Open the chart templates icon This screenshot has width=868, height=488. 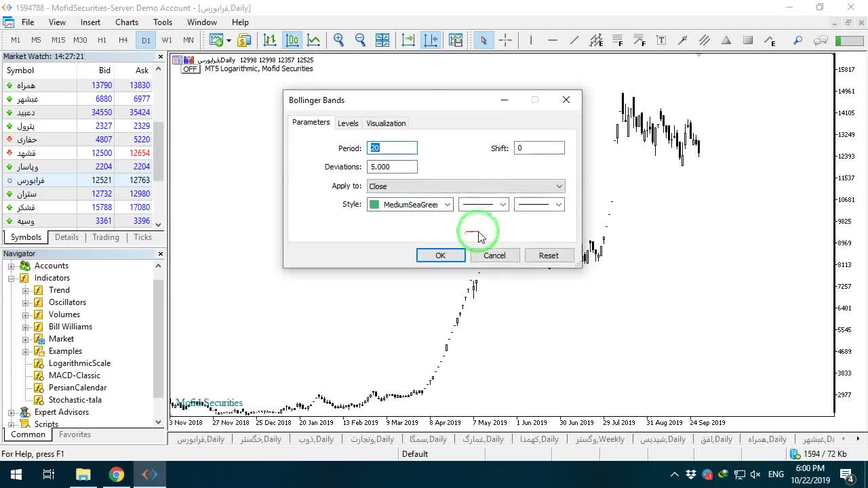pyautogui.click(x=456, y=40)
